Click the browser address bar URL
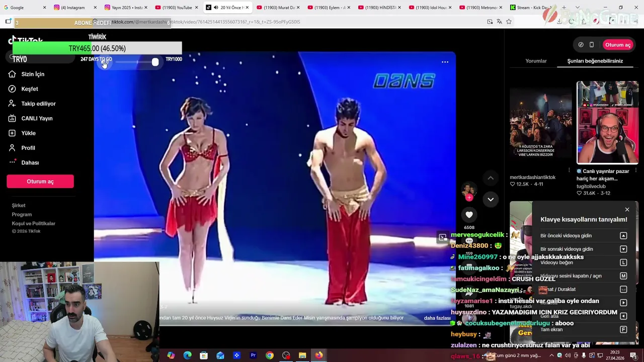Image resolution: width=644 pixels, height=362 pixels. click(206, 22)
